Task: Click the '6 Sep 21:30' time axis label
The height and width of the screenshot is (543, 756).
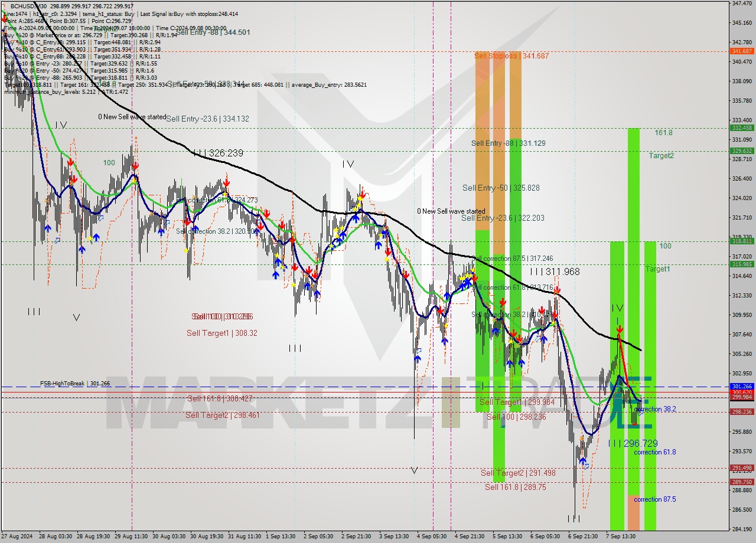Action: (x=583, y=537)
